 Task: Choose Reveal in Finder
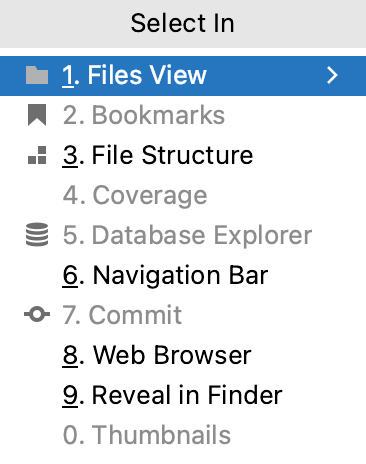(183, 395)
